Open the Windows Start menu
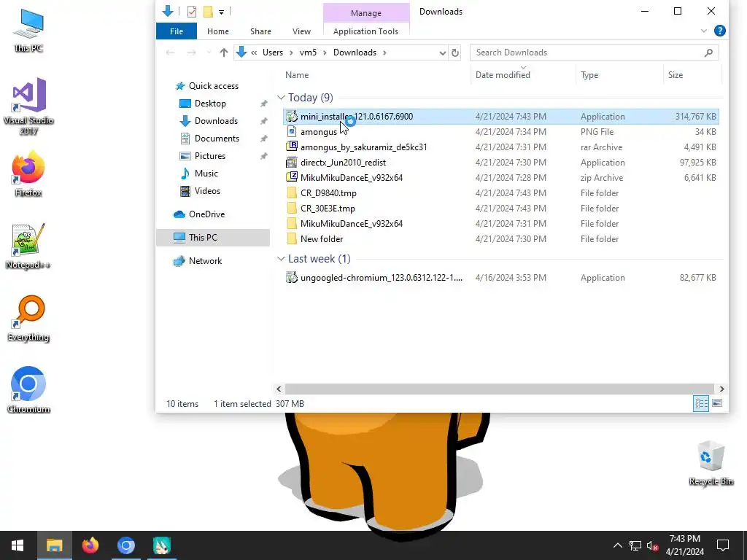Screen dimensions: 747x560 coord(18,545)
